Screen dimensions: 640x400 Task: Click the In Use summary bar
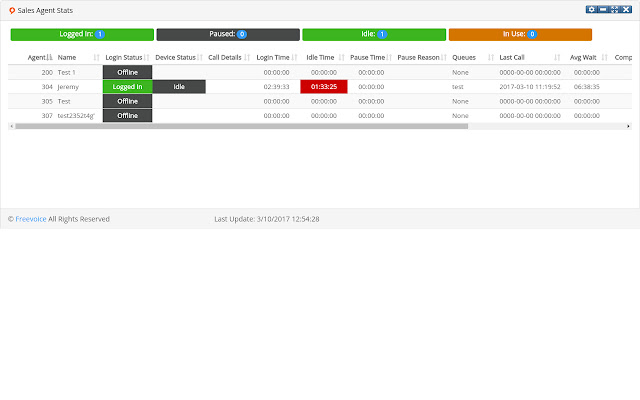pyautogui.click(x=520, y=34)
